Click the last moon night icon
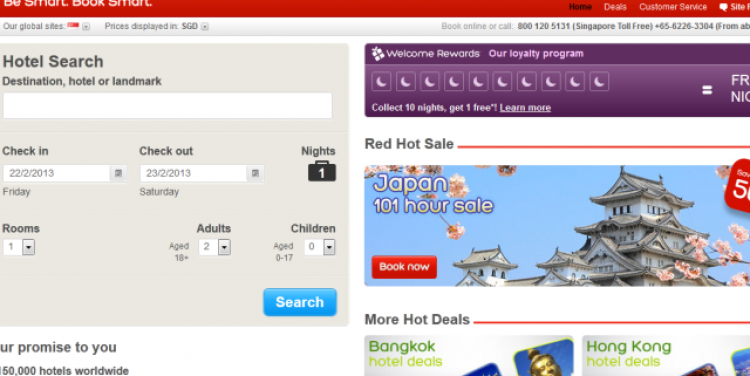 click(x=599, y=82)
